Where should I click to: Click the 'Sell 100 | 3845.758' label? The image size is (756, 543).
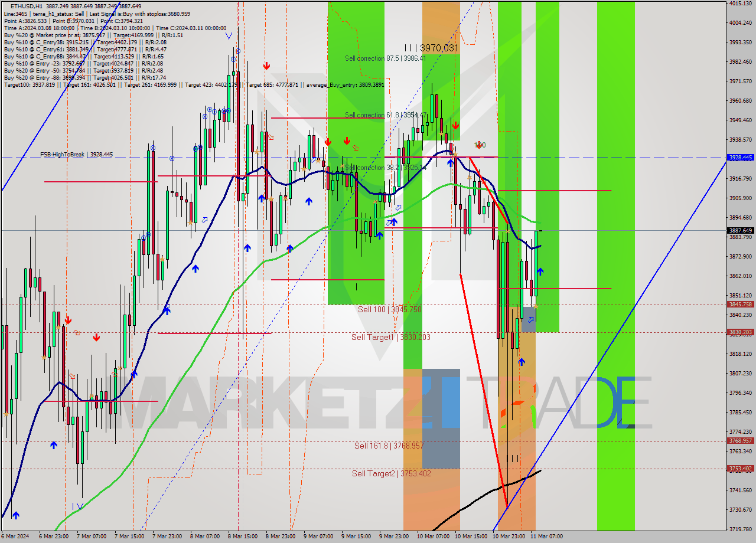[390, 309]
